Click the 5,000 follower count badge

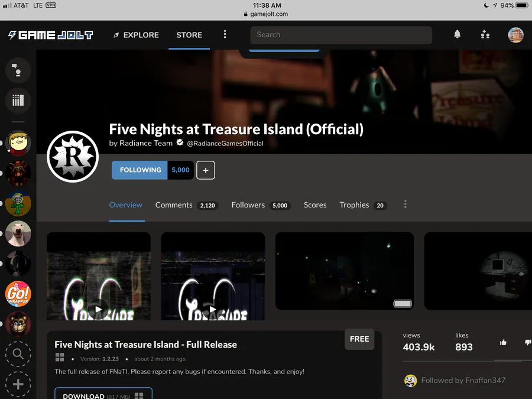pos(180,170)
